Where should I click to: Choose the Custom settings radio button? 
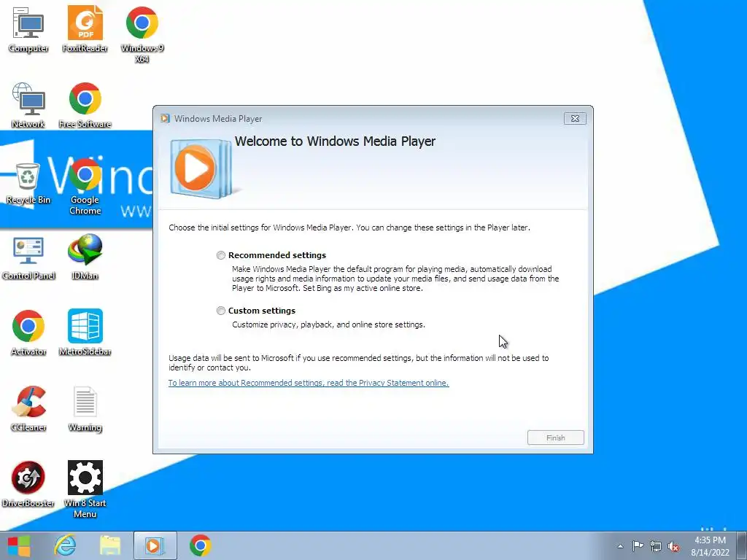click(220, 311)
